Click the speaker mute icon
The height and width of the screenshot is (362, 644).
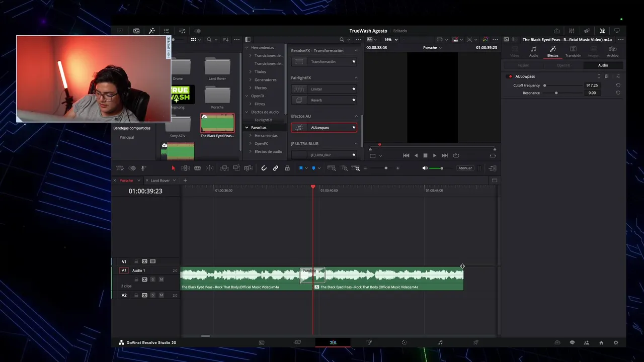point(425,168)
